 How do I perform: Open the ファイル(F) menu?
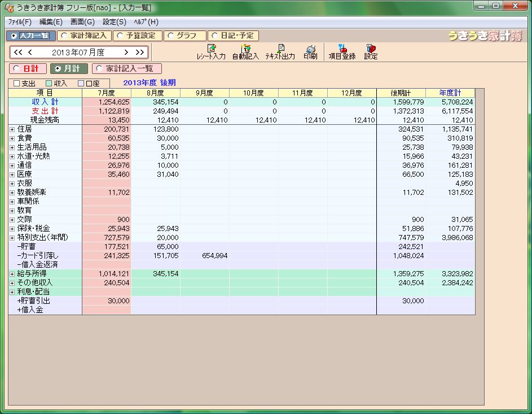coord(20,22)
